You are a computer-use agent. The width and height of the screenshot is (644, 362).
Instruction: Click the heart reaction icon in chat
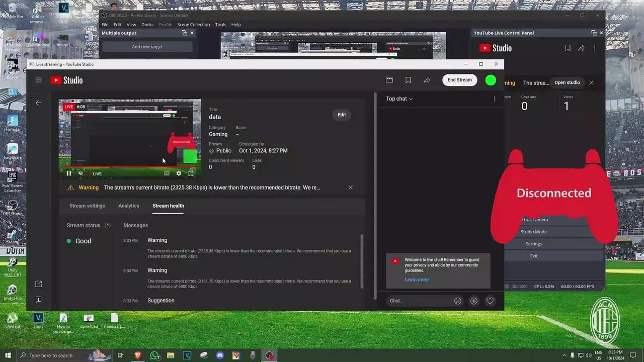point(490,301)
